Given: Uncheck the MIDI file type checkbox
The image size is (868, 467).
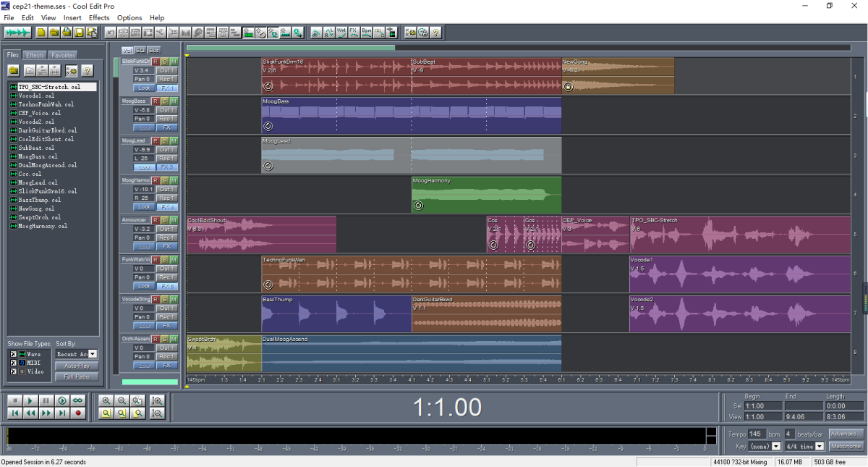Looking at the screenshot, I should click(12, 363).
